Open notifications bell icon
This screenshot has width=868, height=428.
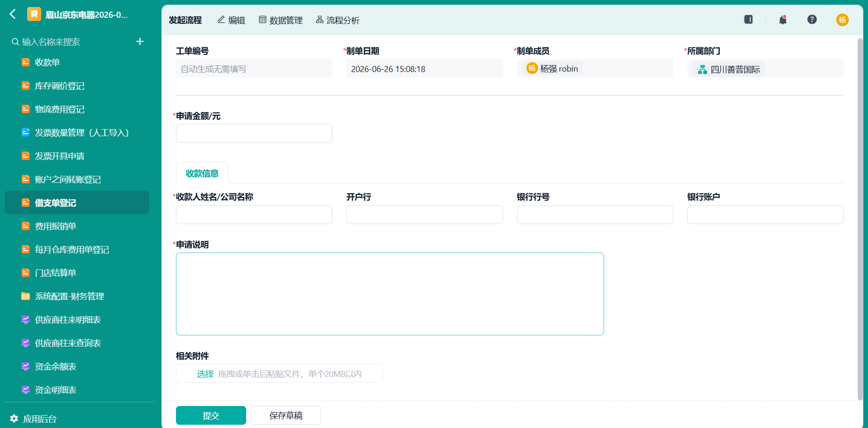pyautogui.click(x=783, y=20)
